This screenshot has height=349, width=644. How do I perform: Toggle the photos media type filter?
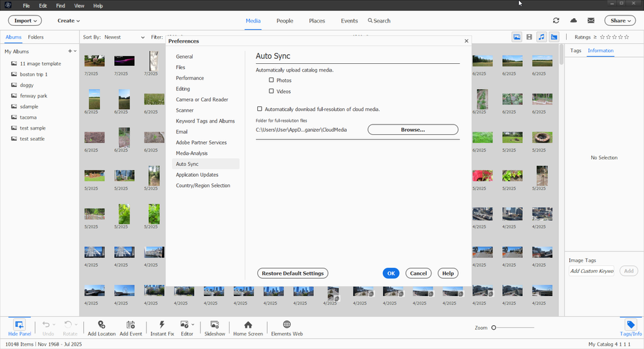click(516, 37)
